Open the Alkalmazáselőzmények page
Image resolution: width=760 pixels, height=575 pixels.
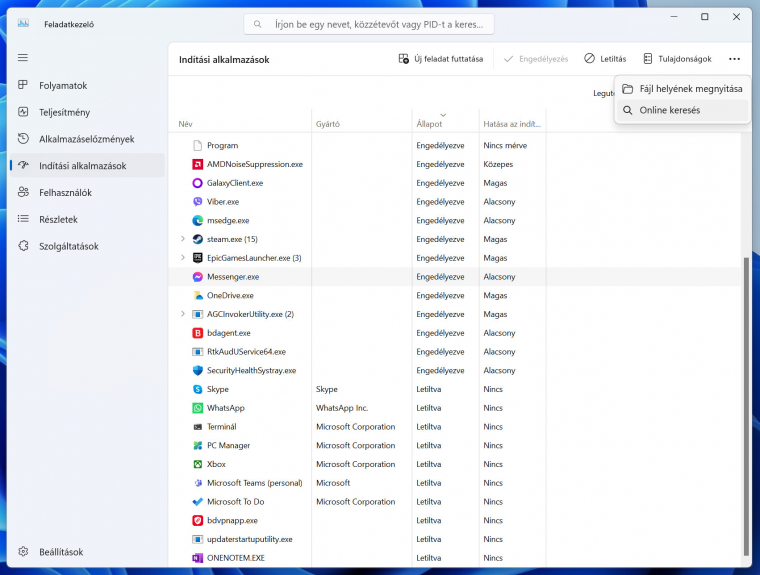point(87,139)
